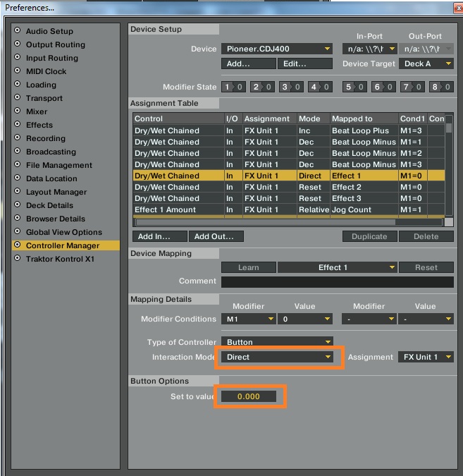The height and width of the screenshot is (476, 463).
Task: Open File Management preferences
Action: pyautogui.click(x=59, y=165)
